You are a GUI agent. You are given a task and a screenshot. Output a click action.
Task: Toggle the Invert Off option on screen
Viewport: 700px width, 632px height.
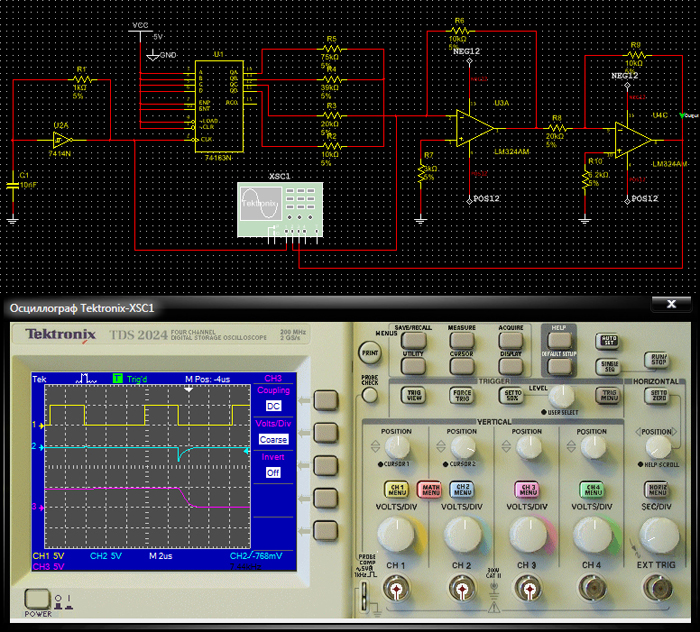(x=273, y=473)
